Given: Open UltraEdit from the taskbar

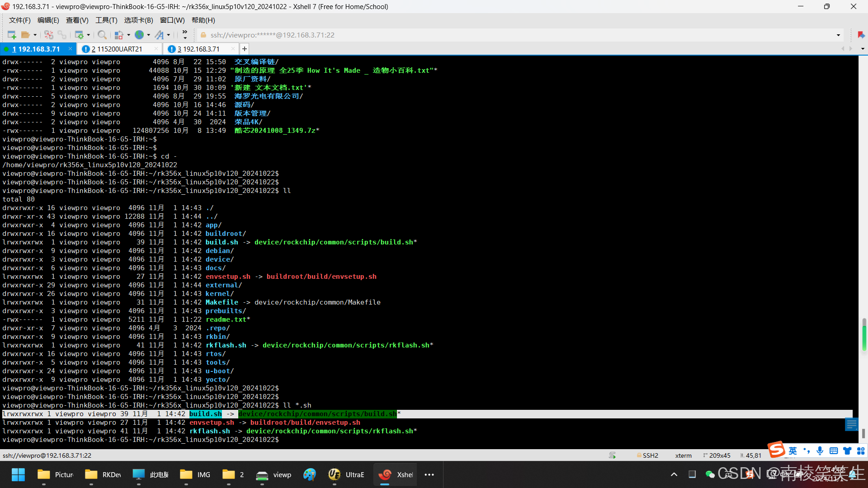Looking at the screenshot, I should (347, 474).
